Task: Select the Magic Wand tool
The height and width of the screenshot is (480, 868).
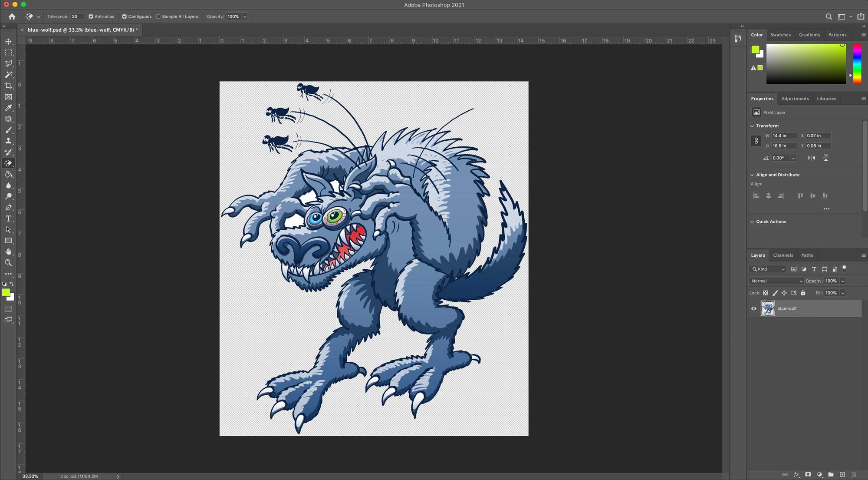Action: click(x=8, y=75)
